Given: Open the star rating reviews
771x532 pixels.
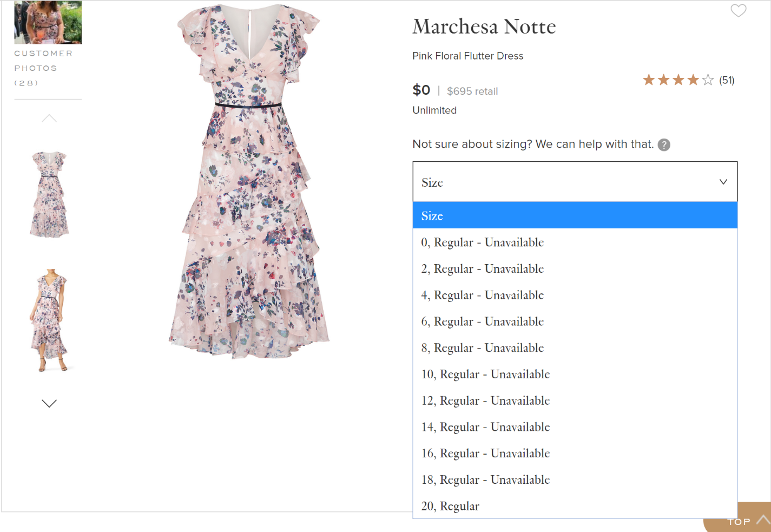Looking at the screenshot, I should [x=678, y=80].
